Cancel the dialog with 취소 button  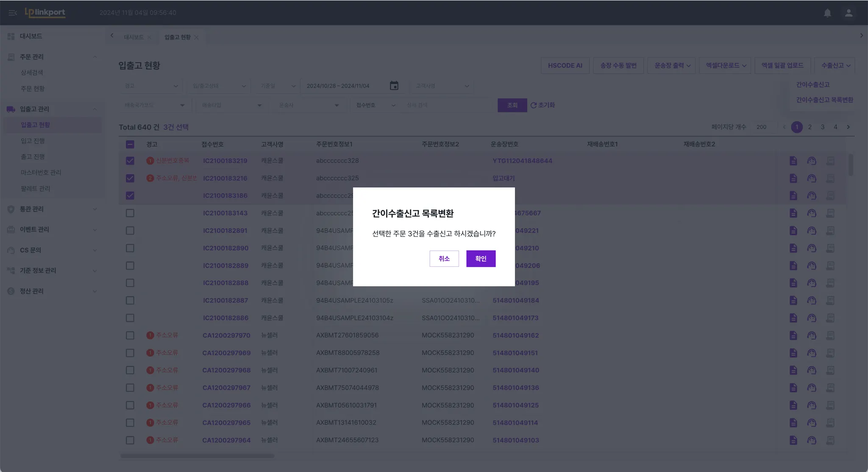pos(444,259)
